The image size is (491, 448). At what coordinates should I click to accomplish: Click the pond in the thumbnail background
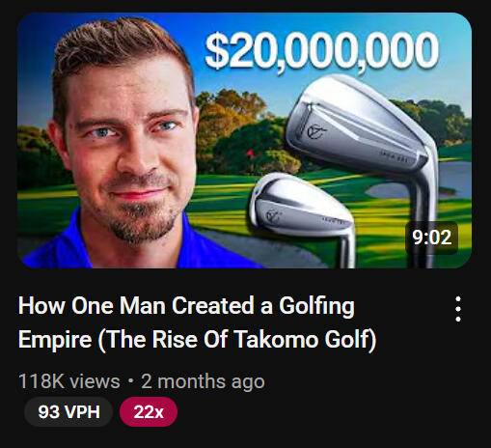click(455, 177)
